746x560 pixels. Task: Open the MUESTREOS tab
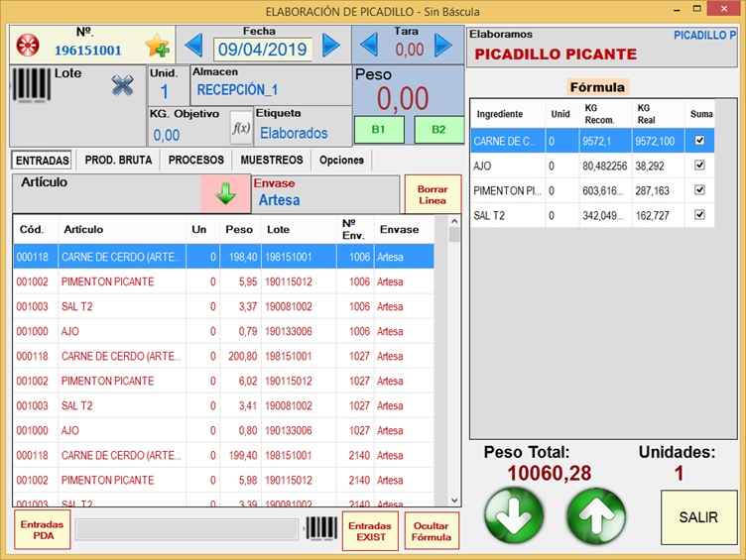coord(272,160)
